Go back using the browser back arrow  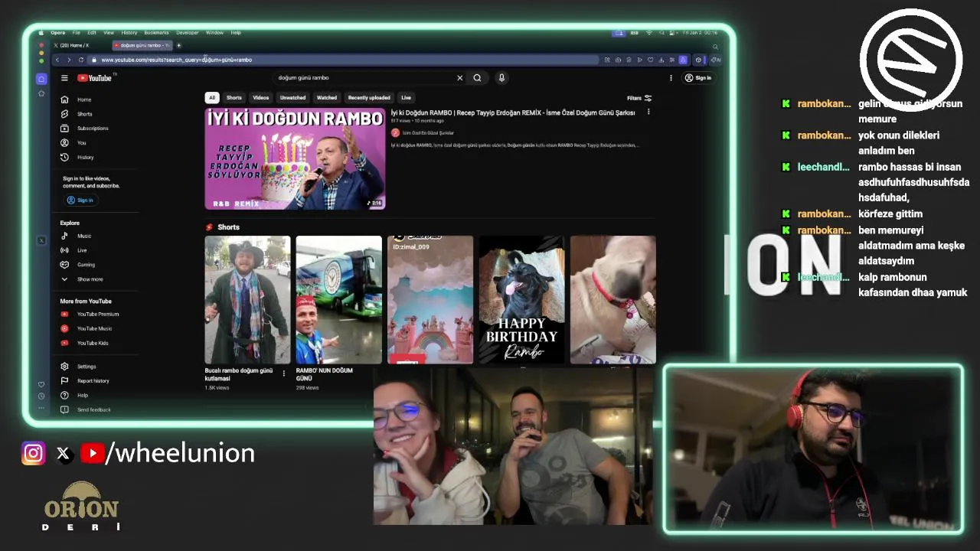click(57, 60)
